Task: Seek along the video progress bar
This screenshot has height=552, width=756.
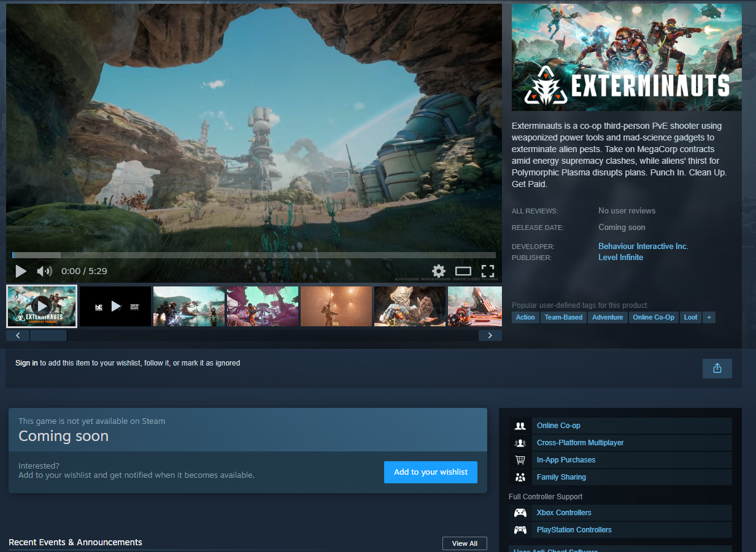Action: pos(254,255)
